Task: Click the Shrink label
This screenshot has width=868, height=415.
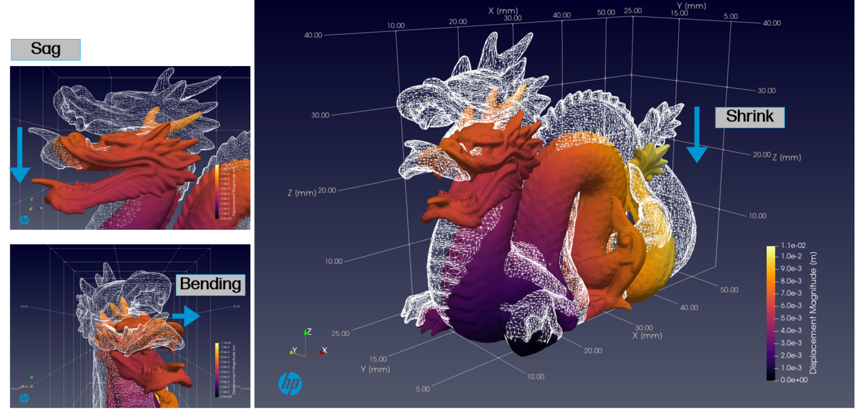Action: pyautogui.click(x=749, y=116)
